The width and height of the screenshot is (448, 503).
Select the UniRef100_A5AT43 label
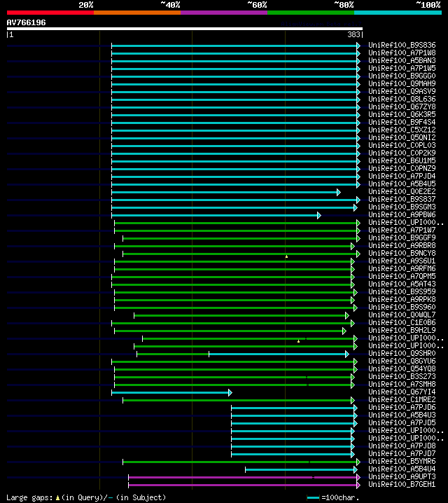point(402,284)
